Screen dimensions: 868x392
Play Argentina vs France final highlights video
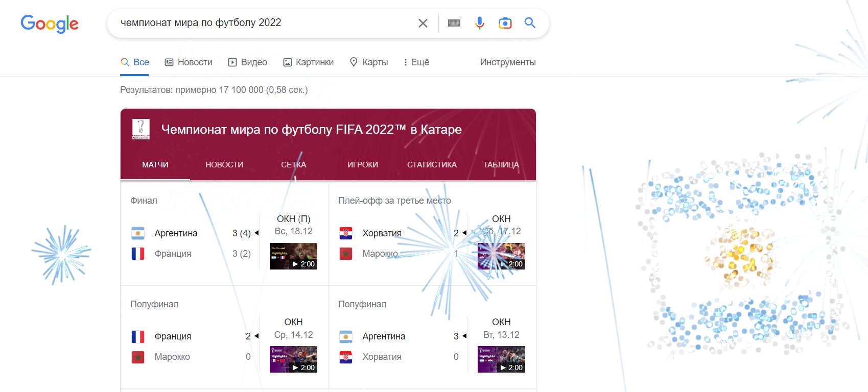coord(293,256)
